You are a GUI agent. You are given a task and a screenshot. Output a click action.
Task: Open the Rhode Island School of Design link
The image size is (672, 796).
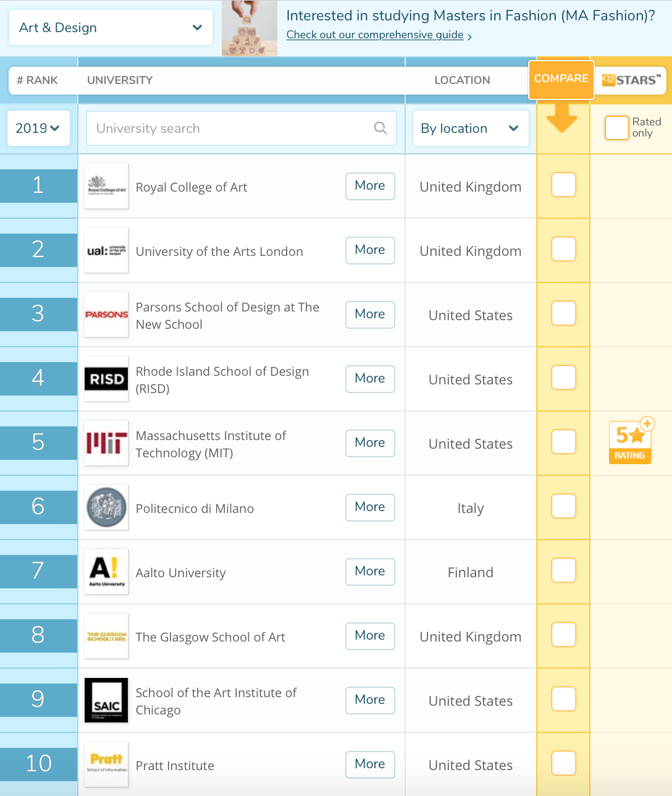click(222, 380)
